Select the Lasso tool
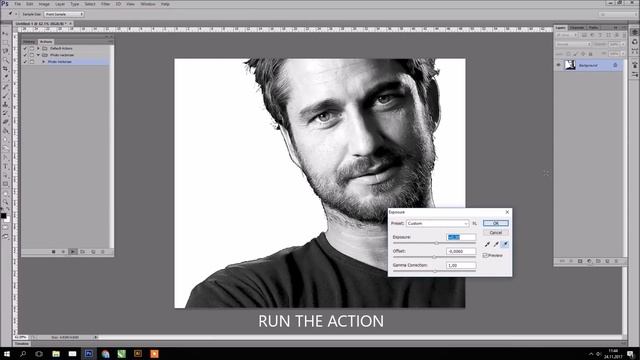 pyautogui.click(x=5, y=51)
